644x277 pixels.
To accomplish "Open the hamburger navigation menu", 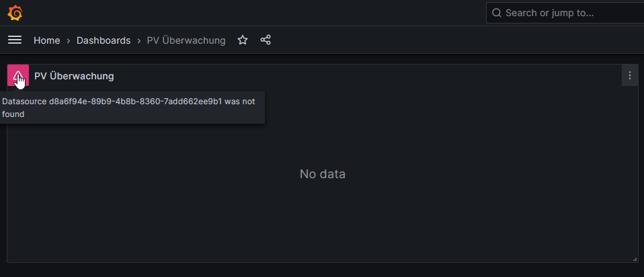I will [15, 40].
